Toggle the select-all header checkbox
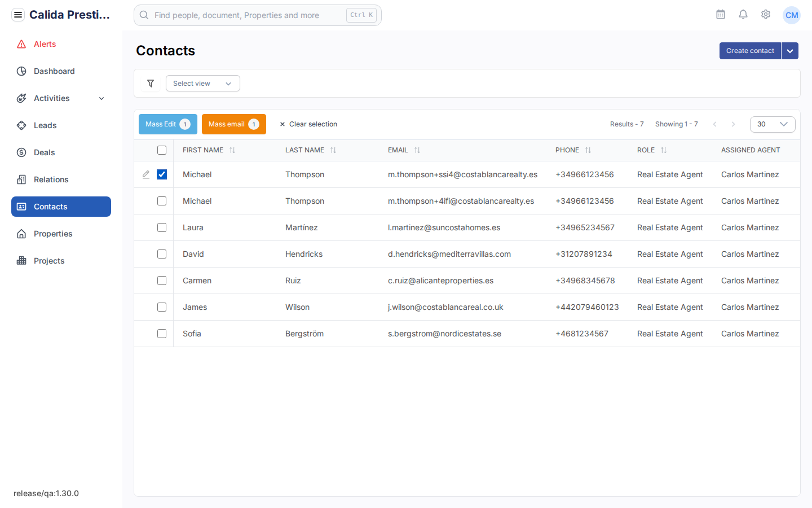This screenshot has width=812, height=508. click(162, 150)
